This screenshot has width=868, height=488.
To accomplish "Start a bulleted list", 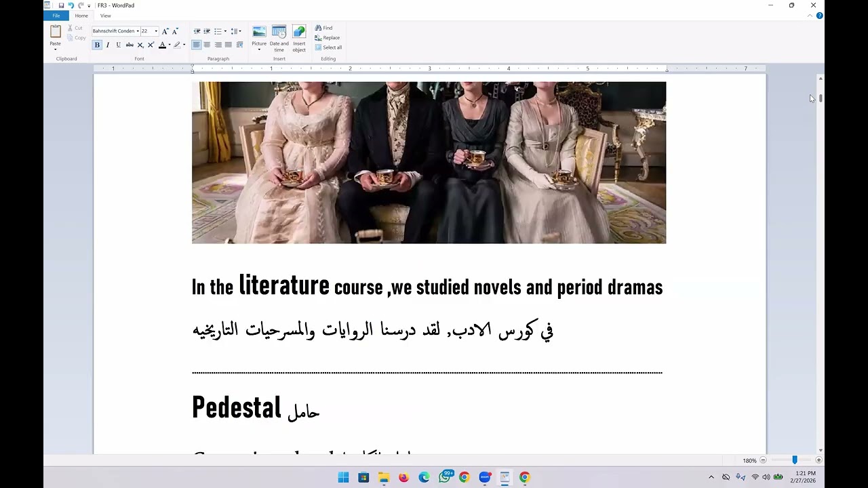I will click(218, 31).
